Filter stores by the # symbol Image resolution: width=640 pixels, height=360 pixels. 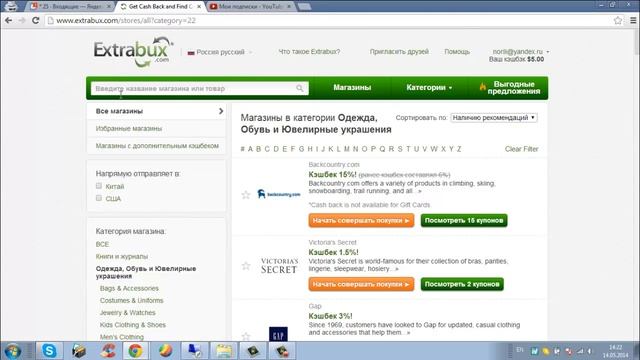click(x=242, y=149)
